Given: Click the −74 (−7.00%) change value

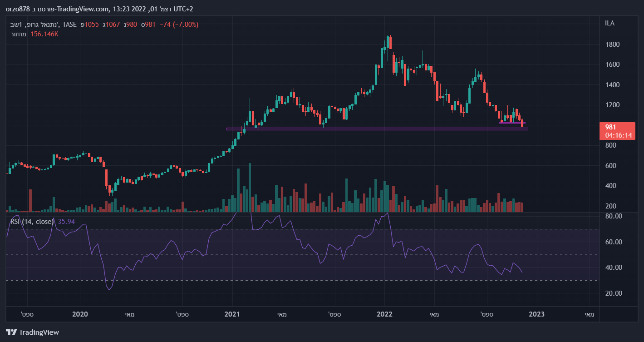Looking at the screenshot, I should 179,25.
